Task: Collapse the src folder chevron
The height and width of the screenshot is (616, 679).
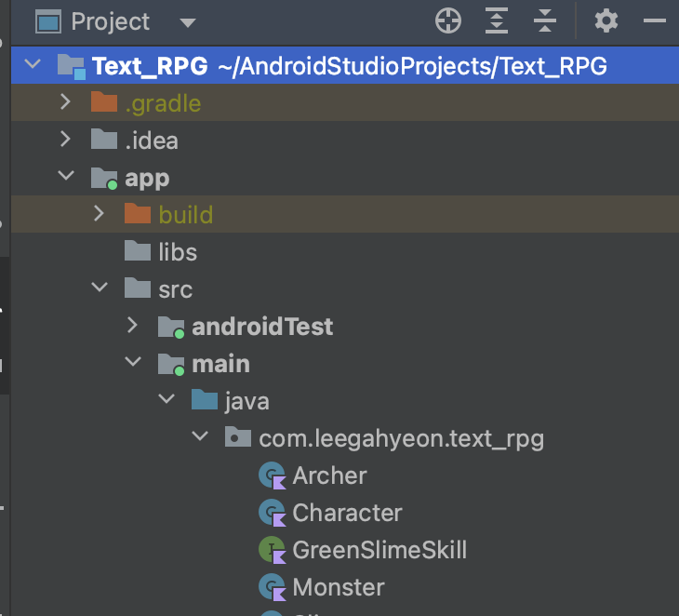Action: [x=100, y=287]
